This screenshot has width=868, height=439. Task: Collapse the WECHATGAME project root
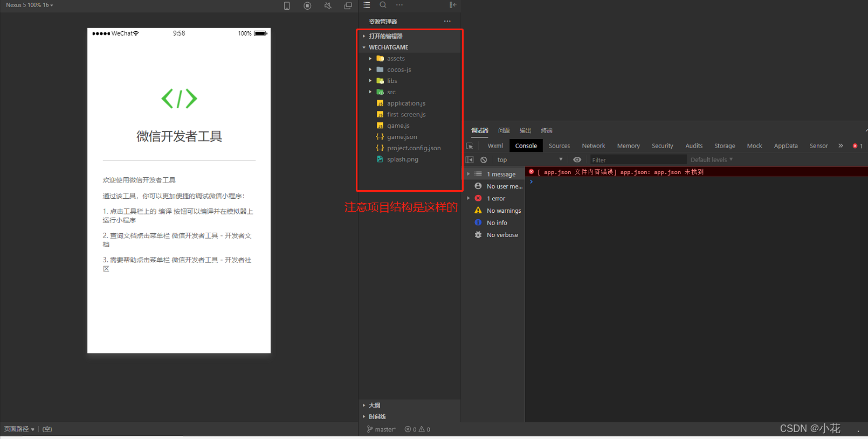coord(410,47)
